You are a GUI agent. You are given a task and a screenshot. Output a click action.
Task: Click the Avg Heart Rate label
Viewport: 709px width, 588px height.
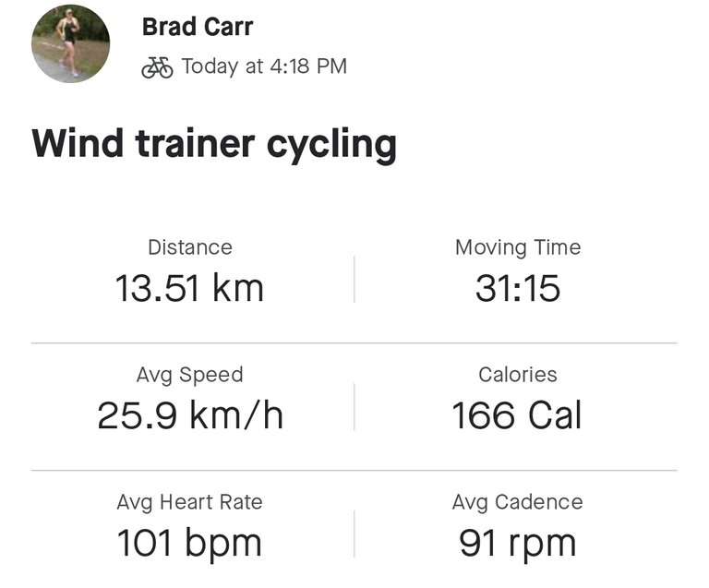pyautogui.click(x=190, y=502)
